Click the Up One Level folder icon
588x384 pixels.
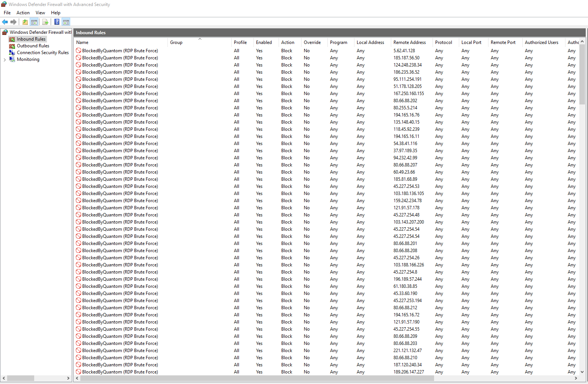pos(25,22)
